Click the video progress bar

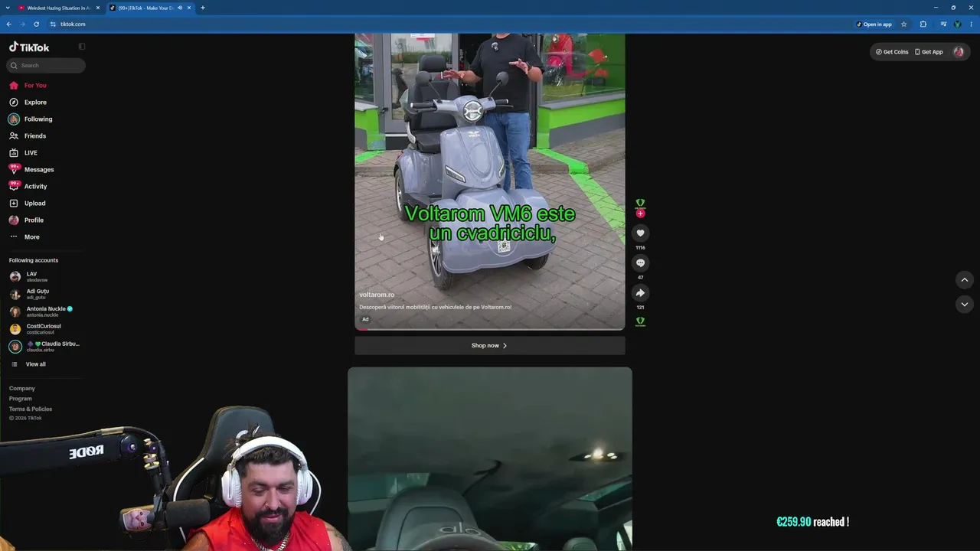pos(490,329)
